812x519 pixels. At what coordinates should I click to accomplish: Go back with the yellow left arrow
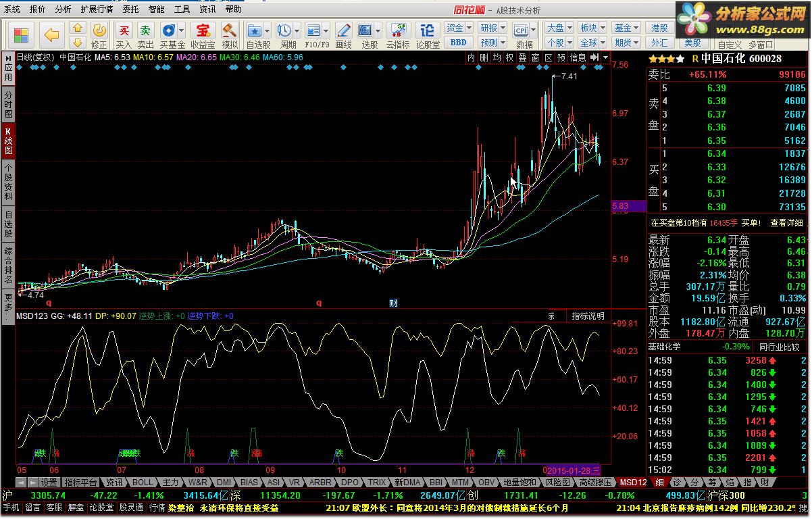pyautogui.click(x=52, y=34)
